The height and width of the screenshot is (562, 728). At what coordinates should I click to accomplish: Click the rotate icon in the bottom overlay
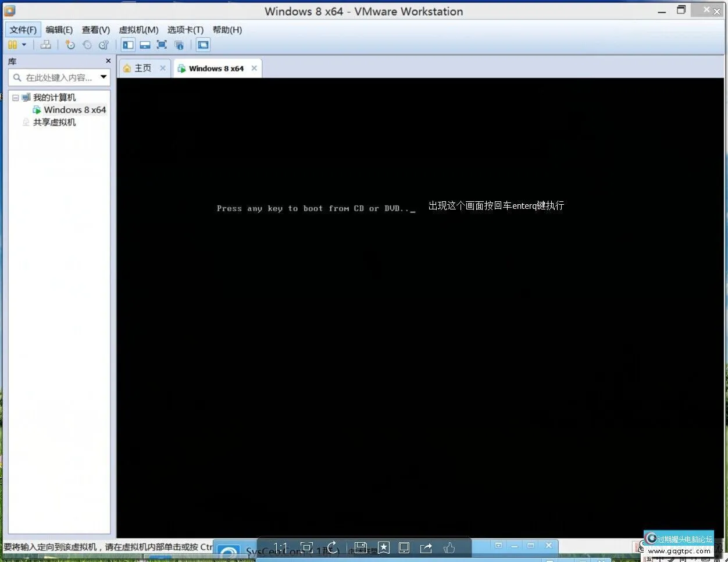tap(333, 547)
